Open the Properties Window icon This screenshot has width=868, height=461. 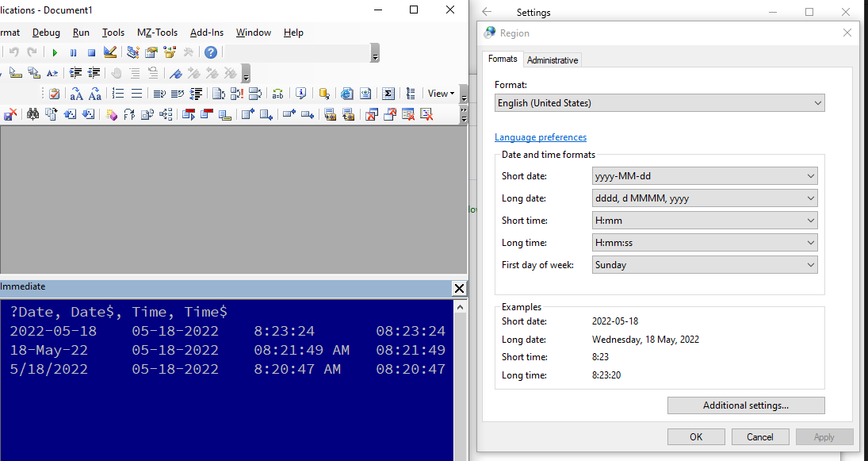151,52
